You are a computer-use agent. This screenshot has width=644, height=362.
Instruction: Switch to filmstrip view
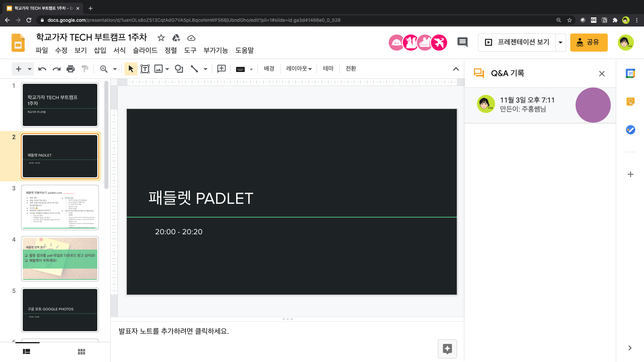point(26,352)
